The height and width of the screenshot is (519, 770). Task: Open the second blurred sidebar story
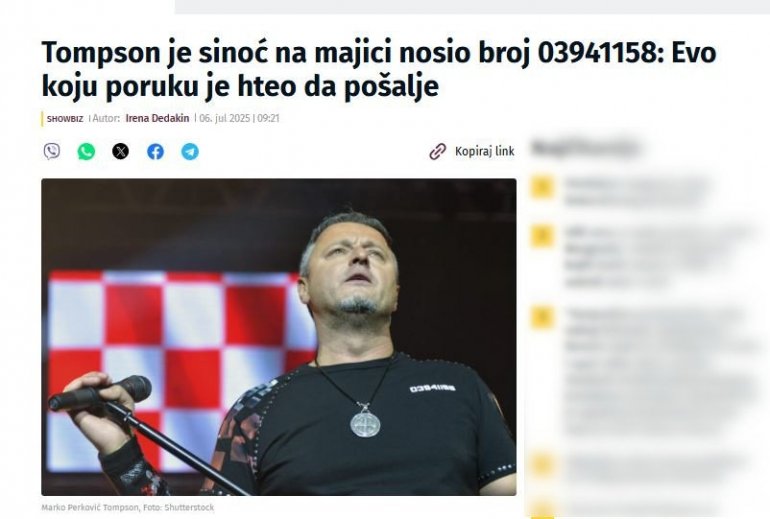[658, 255]
